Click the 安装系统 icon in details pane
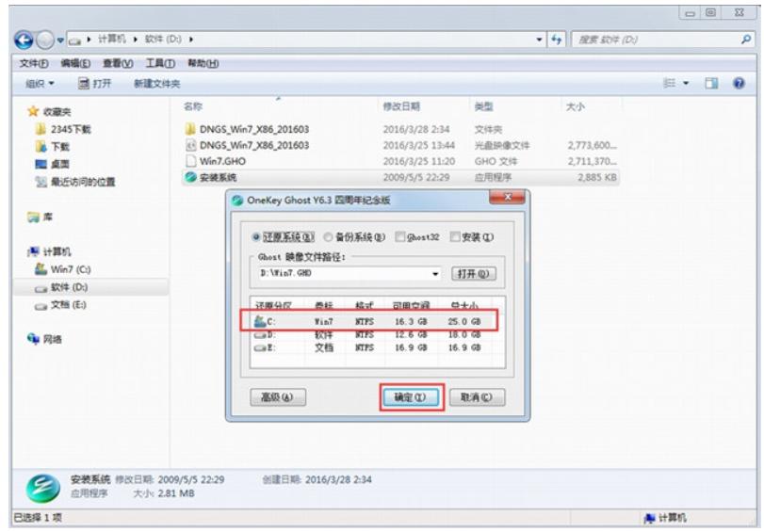 click(43, 488)
